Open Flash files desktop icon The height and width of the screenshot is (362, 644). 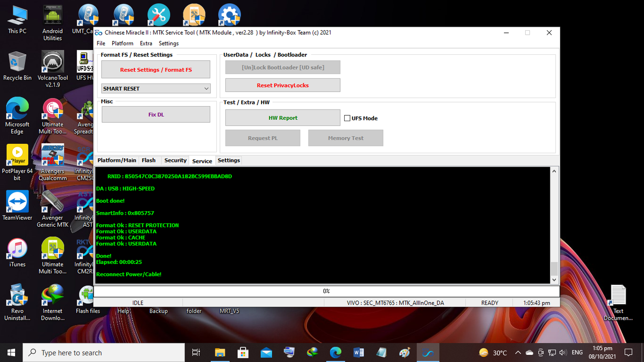(88, 300)
